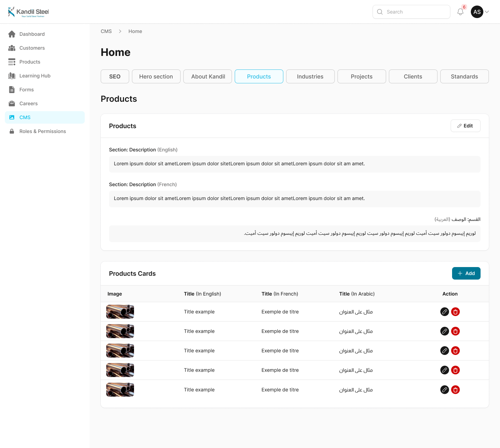This screenshot has width=500, height=448.
Task: Switch to the Hero section tab
Action: [x=156, y=76]
